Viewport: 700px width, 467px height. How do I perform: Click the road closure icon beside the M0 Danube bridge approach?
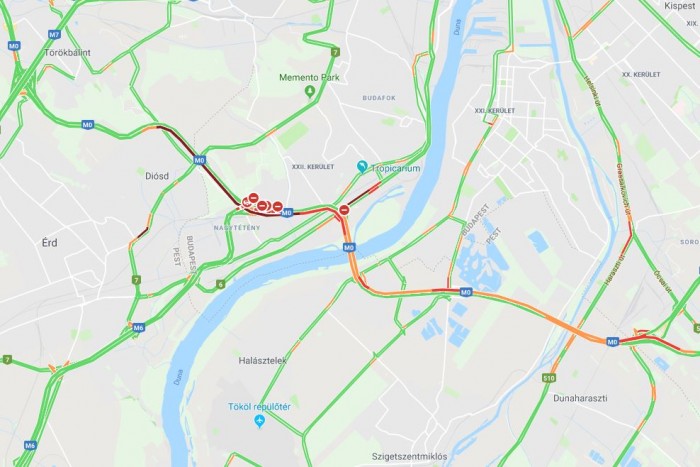pyautogui.click(x=344, y=209)
